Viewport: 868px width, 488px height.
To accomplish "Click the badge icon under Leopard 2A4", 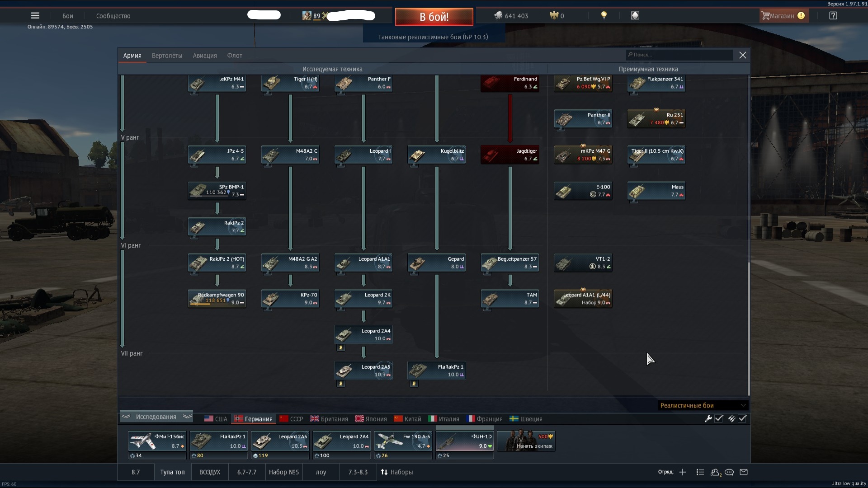I will click(341, 347).
